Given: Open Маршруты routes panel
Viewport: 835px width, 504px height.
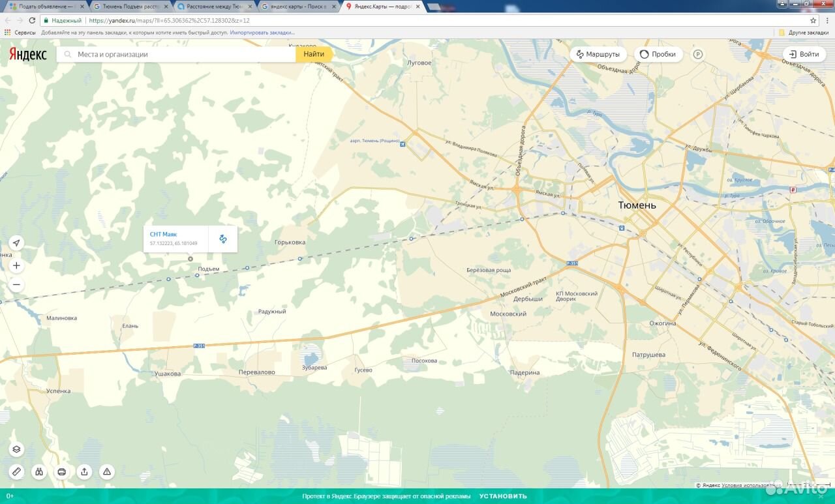Looking at the screenshot, I should click(598, 54).
